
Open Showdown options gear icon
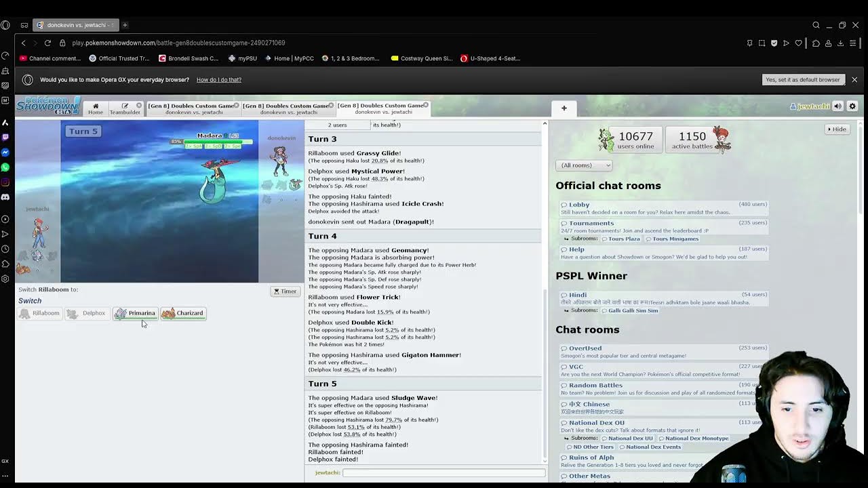(852, 106)
